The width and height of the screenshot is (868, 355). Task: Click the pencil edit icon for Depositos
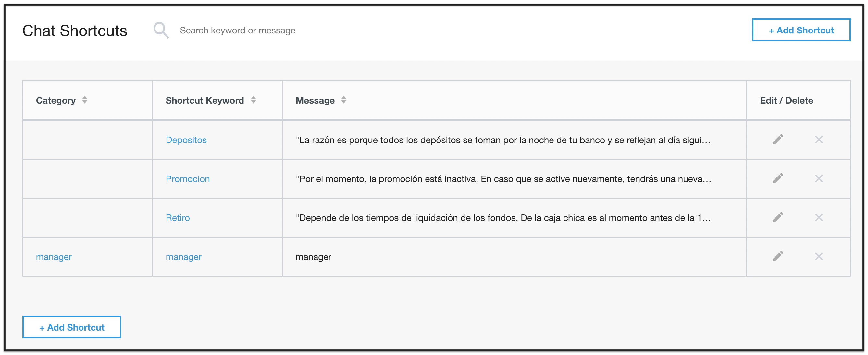(x=778, y=140)
